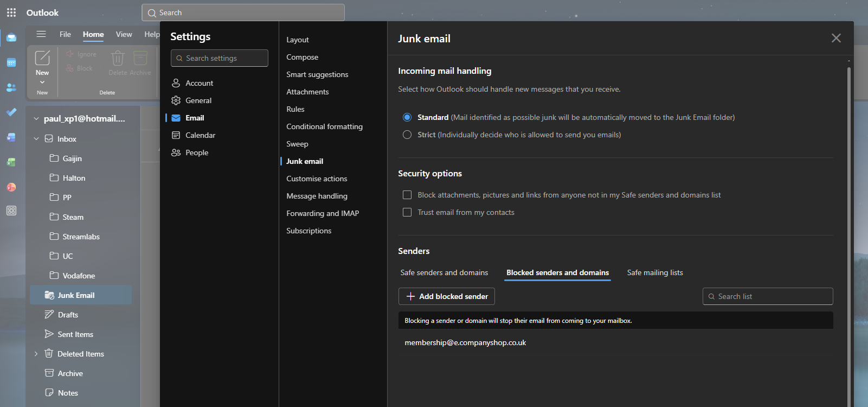Collapse the Inbox folder chevron
Screen dimensions: 868x407
(36, 139)
